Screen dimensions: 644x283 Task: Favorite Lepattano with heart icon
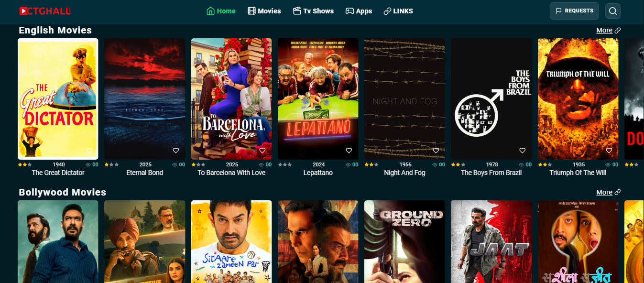click(x=349, y=150)
